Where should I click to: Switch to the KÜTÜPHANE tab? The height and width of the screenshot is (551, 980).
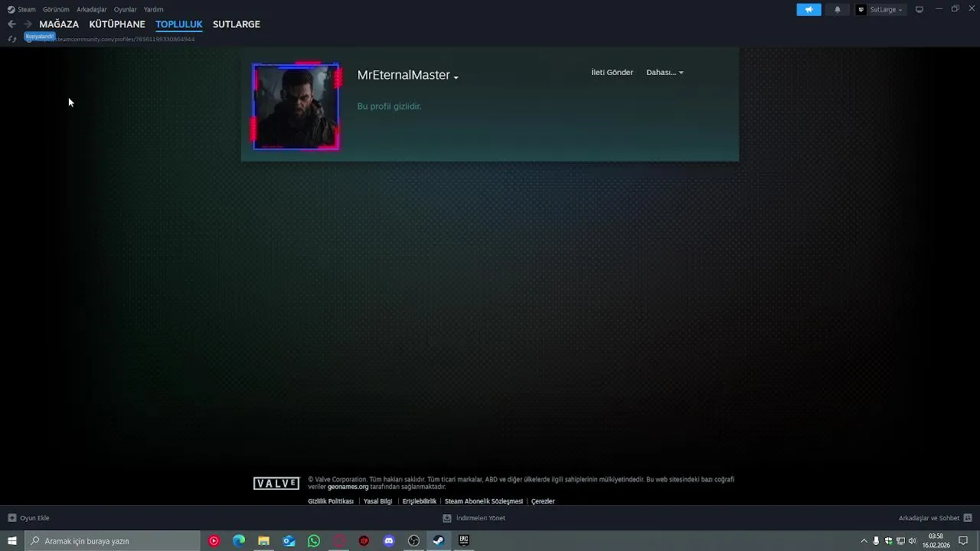point(117,24)
